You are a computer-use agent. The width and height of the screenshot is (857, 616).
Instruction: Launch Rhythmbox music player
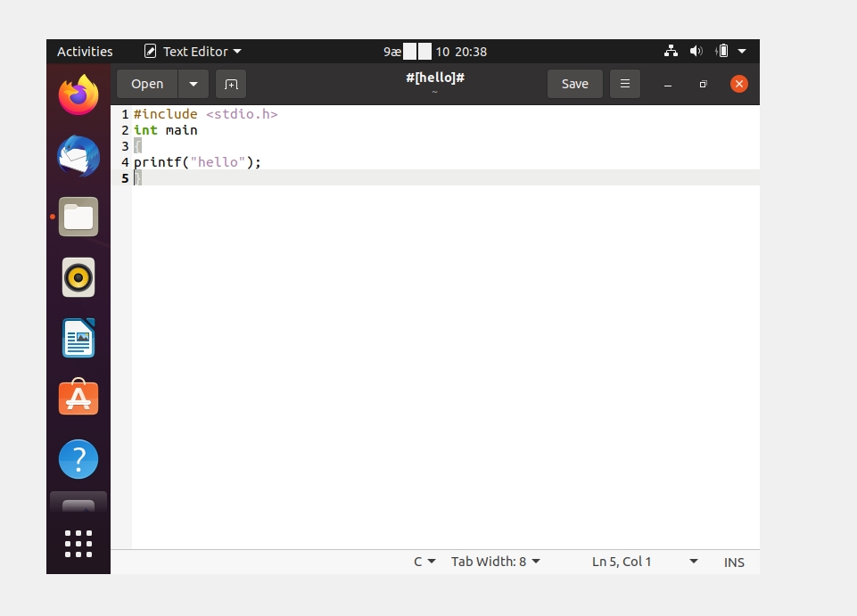click(x=78, y=277)
